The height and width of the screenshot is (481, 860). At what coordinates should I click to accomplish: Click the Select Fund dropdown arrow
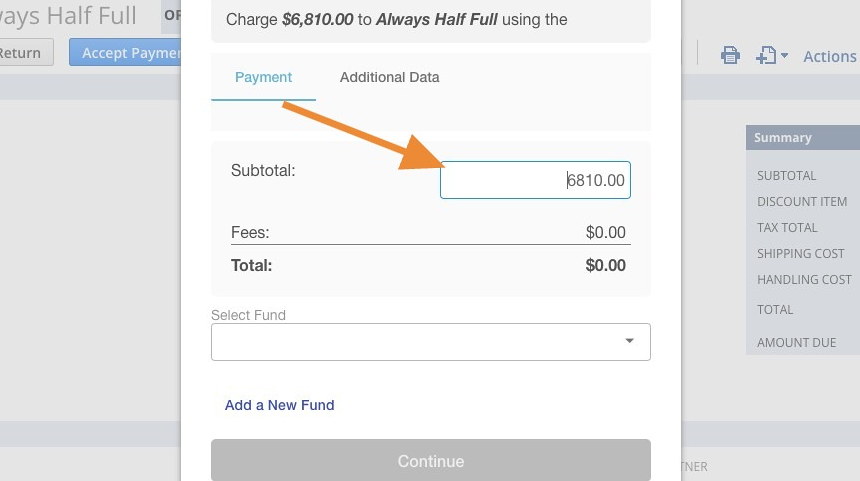[x=630, y=341]
